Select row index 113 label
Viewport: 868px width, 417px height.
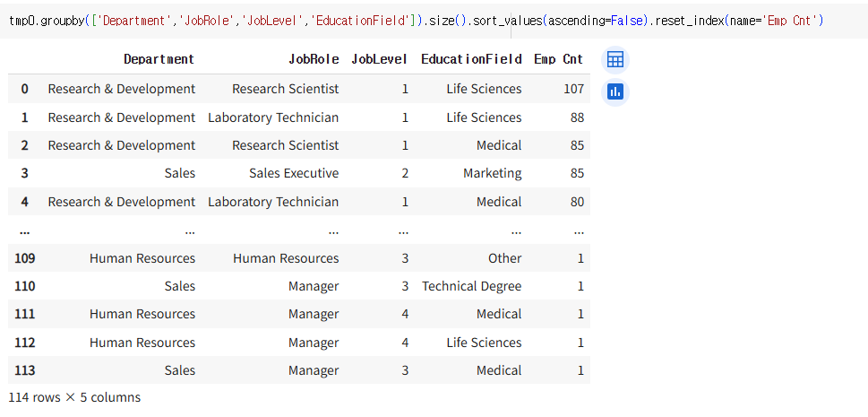(24, 370)
